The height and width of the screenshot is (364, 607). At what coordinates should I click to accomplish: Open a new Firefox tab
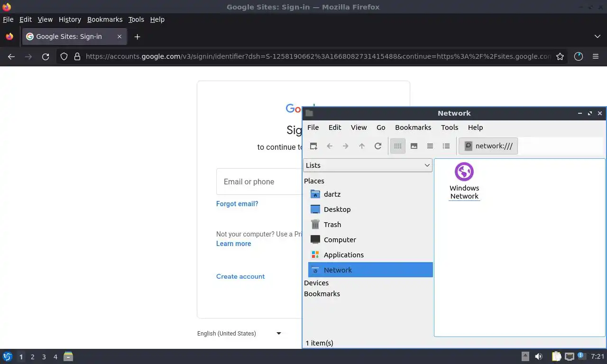click(x=137, y=36)
